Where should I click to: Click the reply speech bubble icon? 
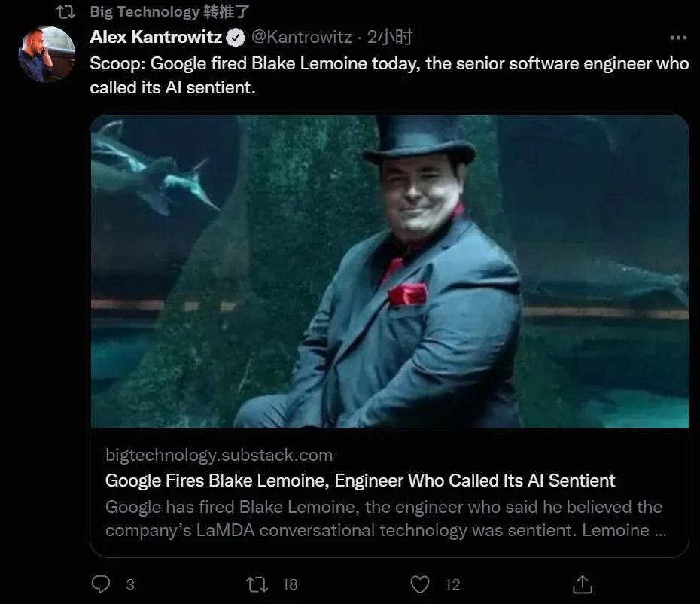click(101, 584)
